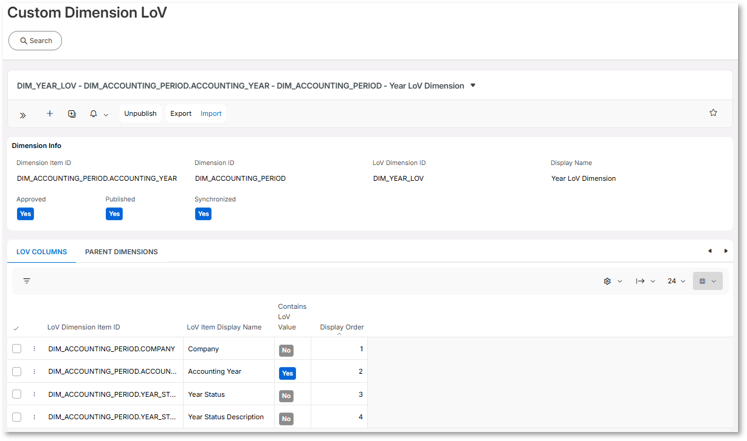
Task: Click the Dimension ID value DIM_ACCOUNTING_PERIOD
Action: pyautogui.click(x=240, y=179)
